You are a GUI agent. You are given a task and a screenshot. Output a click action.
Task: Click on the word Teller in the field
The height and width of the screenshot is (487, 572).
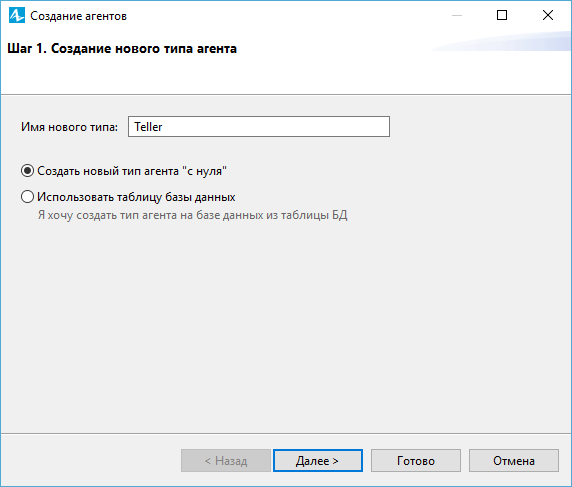click(148, 127)
